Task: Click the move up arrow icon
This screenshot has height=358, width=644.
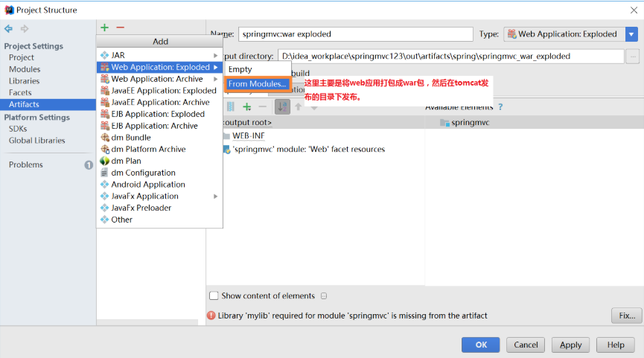Action: tap(299, 106)
